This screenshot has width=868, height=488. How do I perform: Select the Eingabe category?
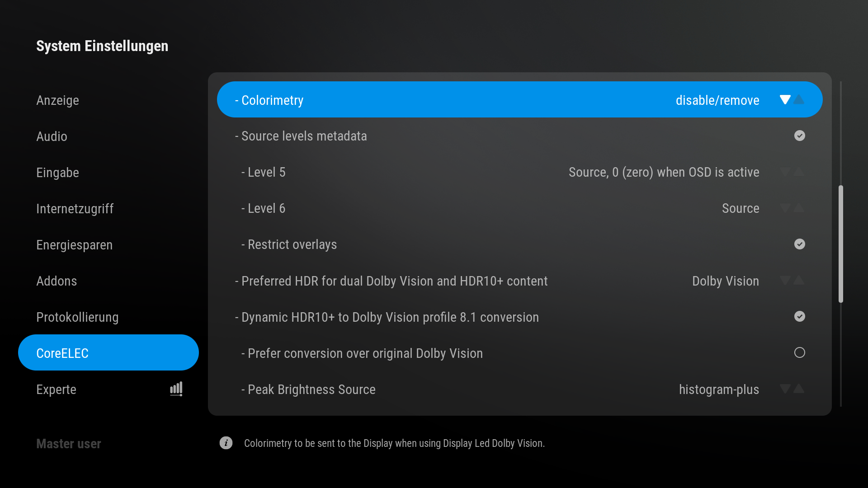point(108,172)
